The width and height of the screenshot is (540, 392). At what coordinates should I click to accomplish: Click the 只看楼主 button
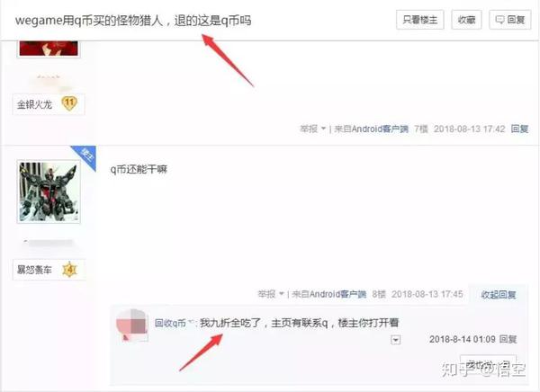(x=419, y=20)
